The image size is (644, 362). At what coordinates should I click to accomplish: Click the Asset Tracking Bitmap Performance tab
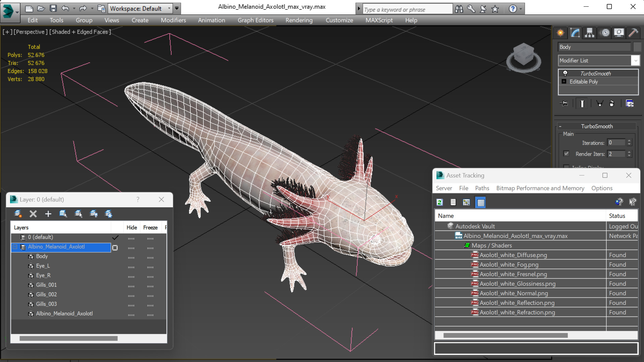coord(540,188)
